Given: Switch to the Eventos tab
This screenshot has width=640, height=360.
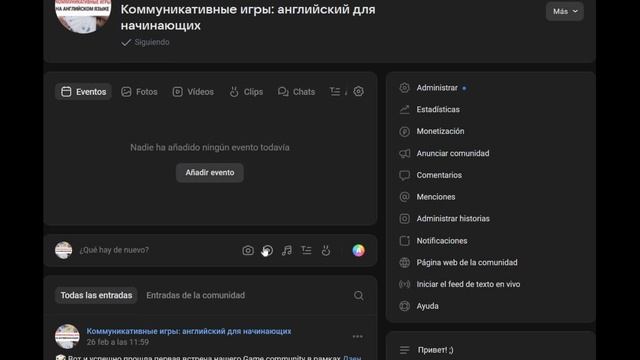Looking at the screenshot, I should click(x=84, y=92).
